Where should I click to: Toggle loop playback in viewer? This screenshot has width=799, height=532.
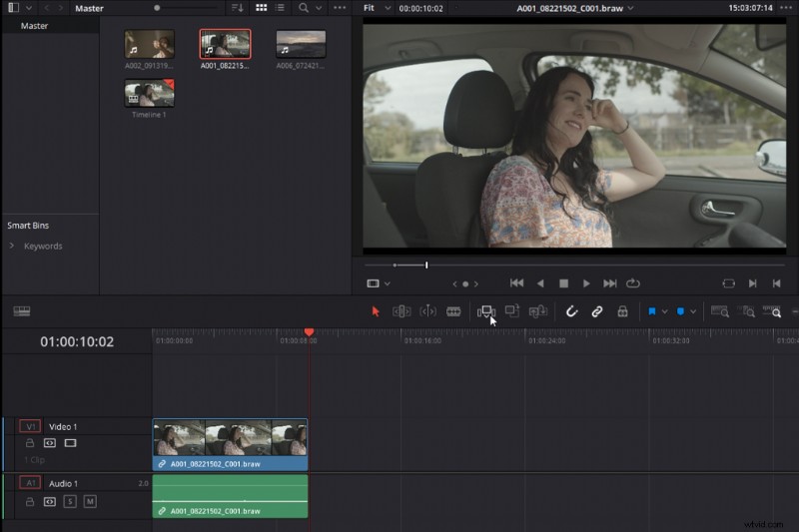633,283
